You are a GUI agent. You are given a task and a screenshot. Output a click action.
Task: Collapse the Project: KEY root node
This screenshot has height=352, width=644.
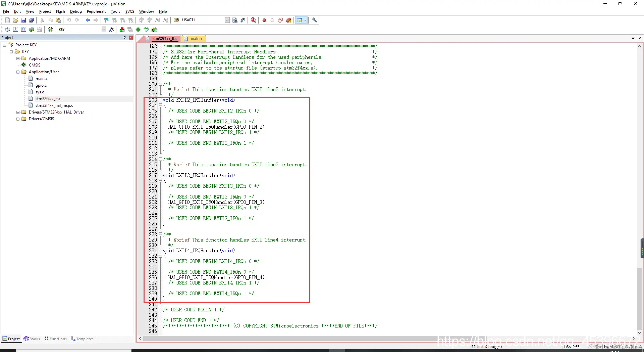[x=4, y=45]
